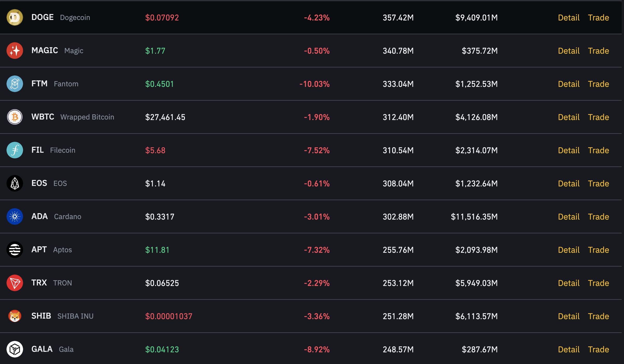Click the Cardano blue logo icon
This screenshot has width=624, height=364.
[x=15, y=216]
